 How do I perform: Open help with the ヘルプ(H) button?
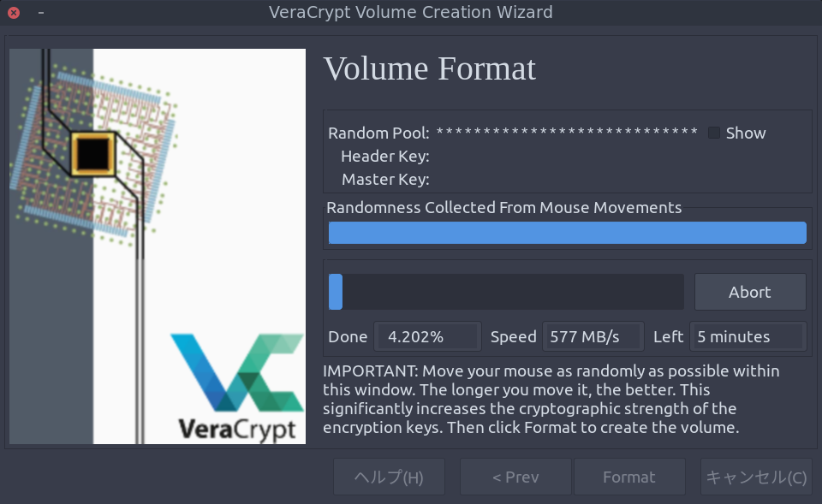pyautogui.click(x=389, y=477)
